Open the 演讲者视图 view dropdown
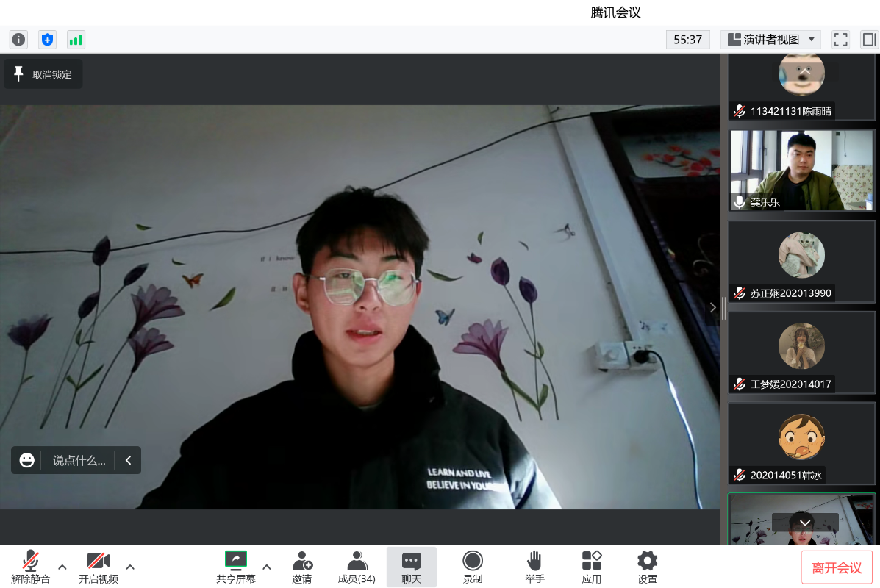880x588 pixels. point(771,40)
